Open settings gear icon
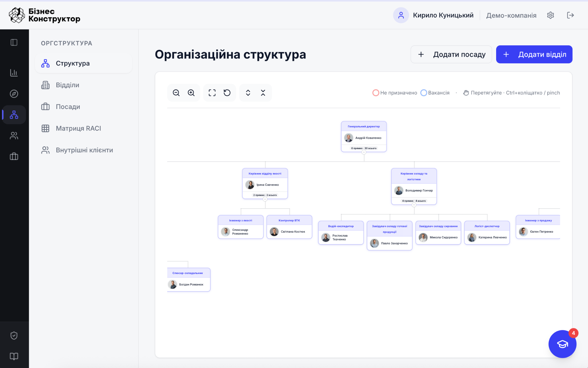Image resolution: width=588 pixels, height=368 pixels. click(x=550, y=15)
